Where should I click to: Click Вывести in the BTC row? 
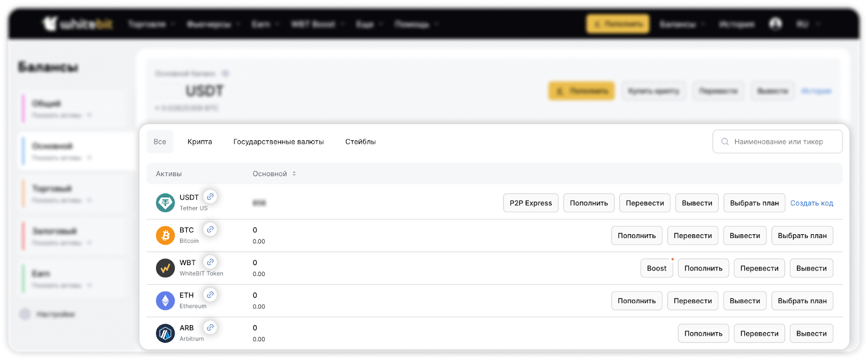[x=745, y=235]
